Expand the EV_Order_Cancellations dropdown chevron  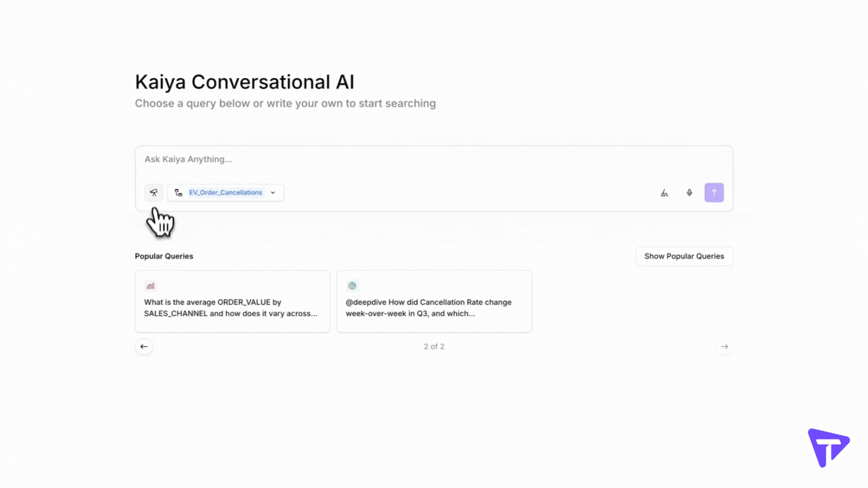point(273,192)
